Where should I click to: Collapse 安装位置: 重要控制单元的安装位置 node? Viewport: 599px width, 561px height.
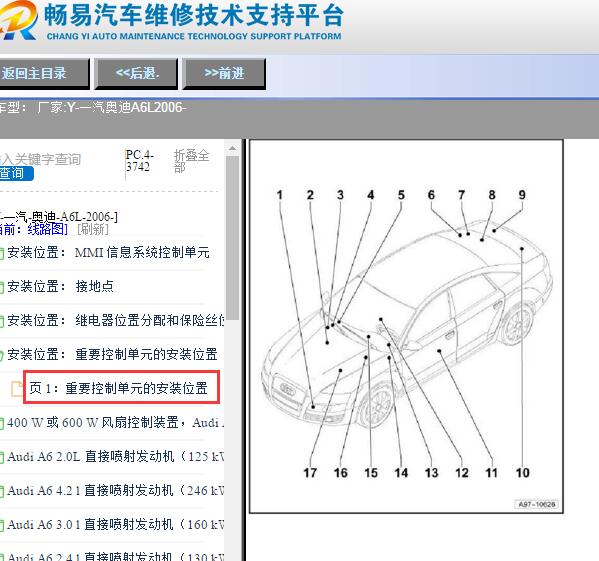tap(112, 354)
